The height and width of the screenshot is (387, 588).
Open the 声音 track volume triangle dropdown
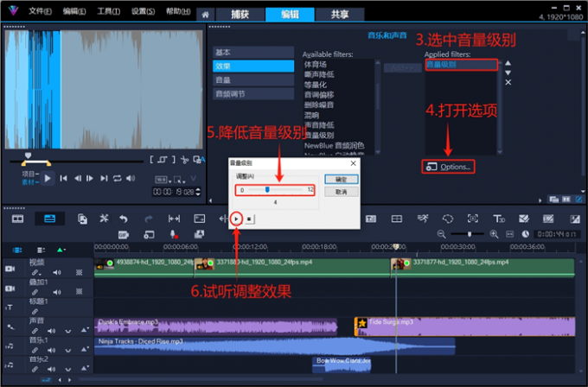point(85,331)
